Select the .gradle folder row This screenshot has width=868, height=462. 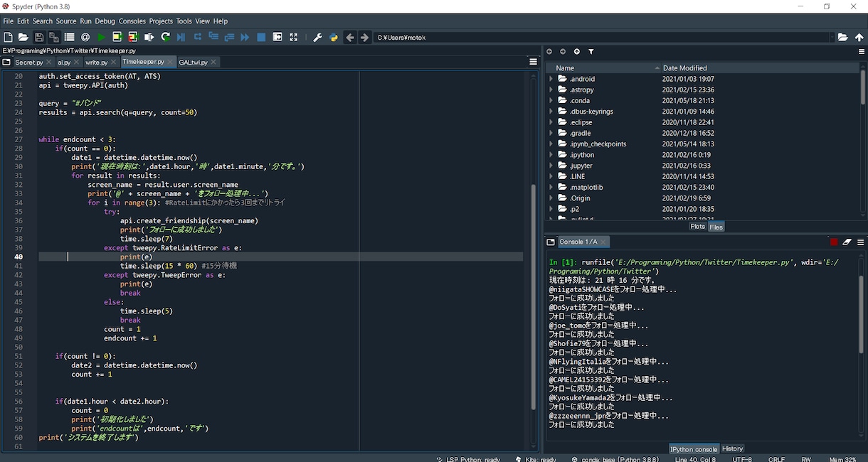703,133
